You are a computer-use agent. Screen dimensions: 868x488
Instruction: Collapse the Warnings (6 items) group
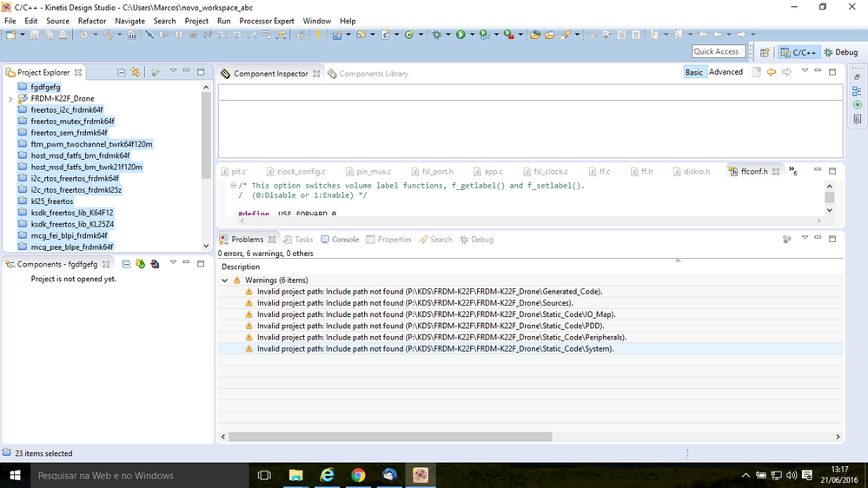point(225,280)
